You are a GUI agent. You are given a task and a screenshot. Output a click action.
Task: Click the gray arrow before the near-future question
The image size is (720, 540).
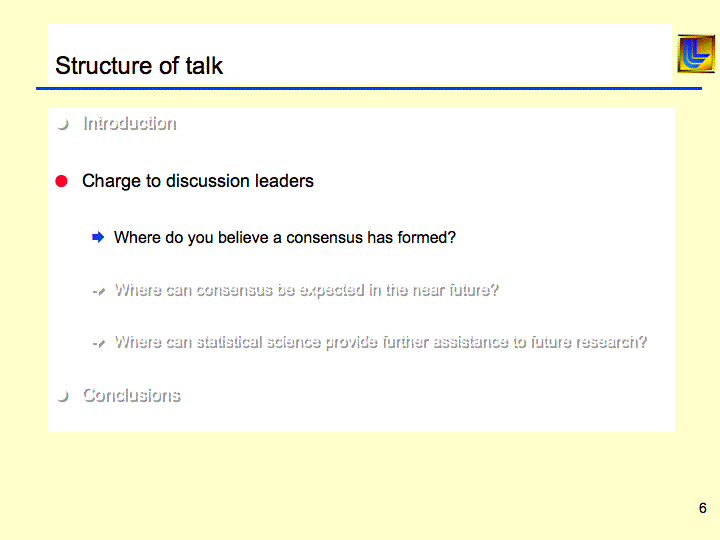(x=98, y=291)
